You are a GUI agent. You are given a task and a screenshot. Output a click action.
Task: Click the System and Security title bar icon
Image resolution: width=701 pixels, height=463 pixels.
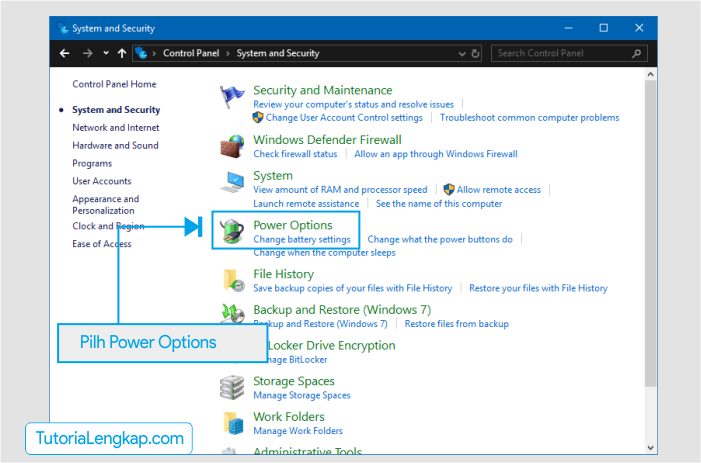coord(62,28)
